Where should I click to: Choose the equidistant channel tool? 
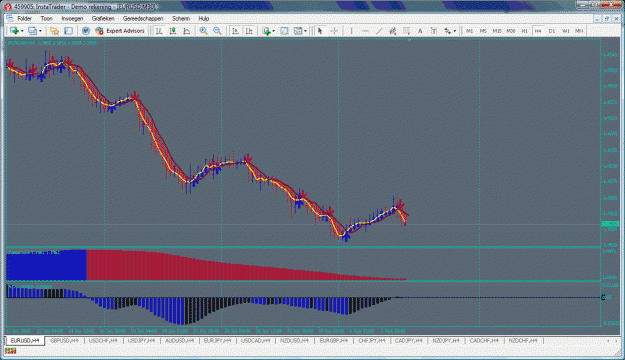[x=393, y=31]
